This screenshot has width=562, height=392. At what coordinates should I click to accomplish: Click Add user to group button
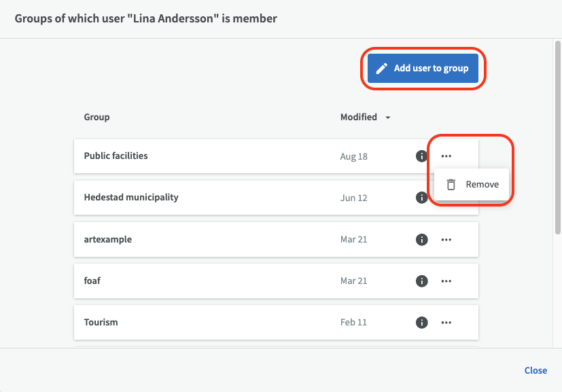[423, 68]
